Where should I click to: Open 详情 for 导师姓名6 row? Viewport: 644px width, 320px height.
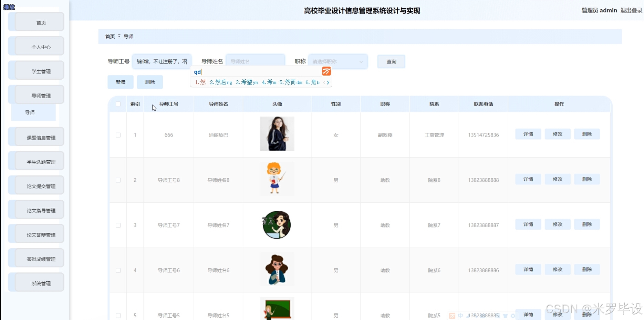pyautogui.click(x=528, y=270)
